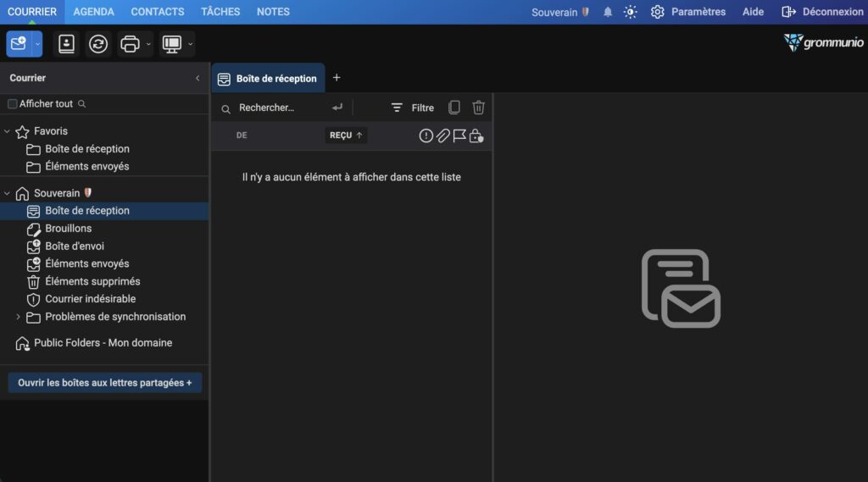Sort by flag column icon
Screen dimensions: 868x482
click(x=459, y=136)
